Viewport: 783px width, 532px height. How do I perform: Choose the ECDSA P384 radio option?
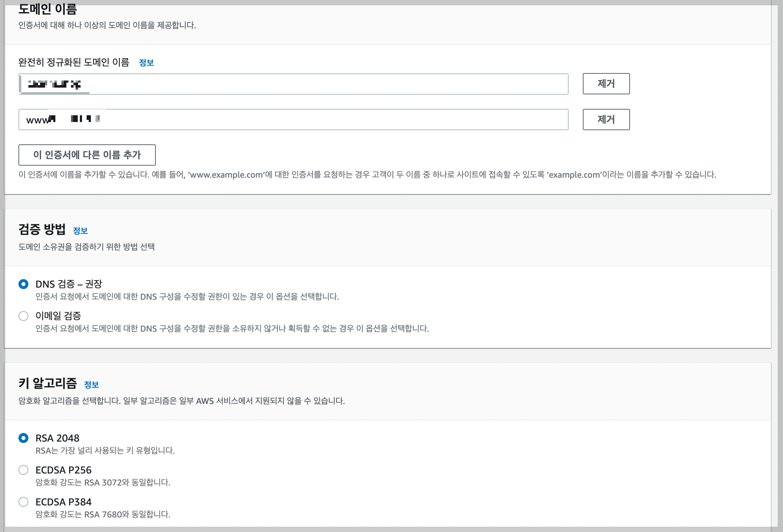(23, 502)
